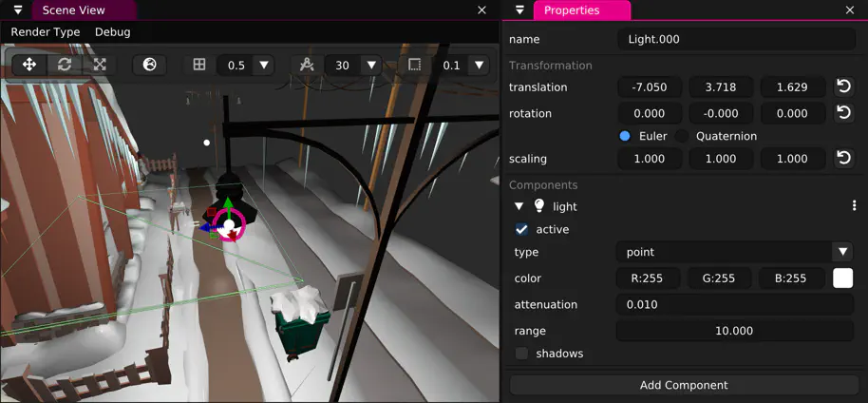Image resolution: width=868 pixels, height=403 pixels.
Task: Reset translation with the undo arrow
Action: [x=843, y=86]
